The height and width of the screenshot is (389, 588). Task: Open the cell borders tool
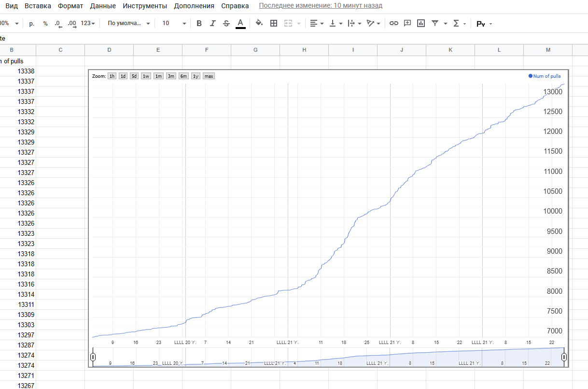(274, 23)
